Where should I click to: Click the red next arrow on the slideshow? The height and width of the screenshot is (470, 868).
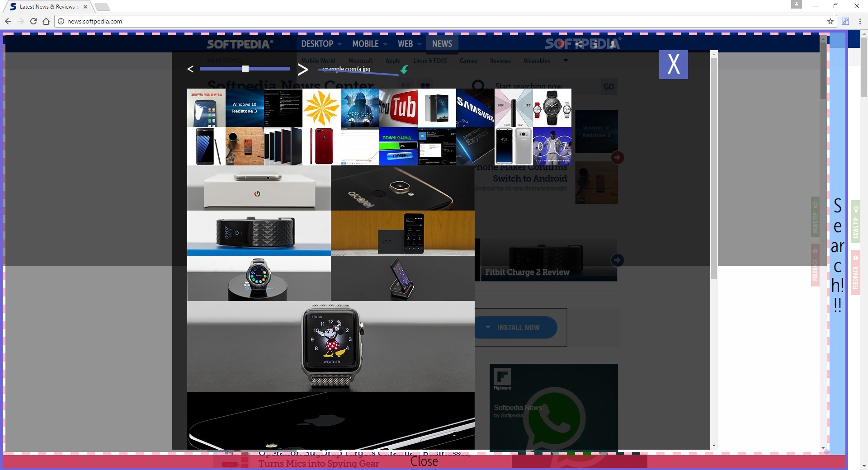(x=618, y=157)
